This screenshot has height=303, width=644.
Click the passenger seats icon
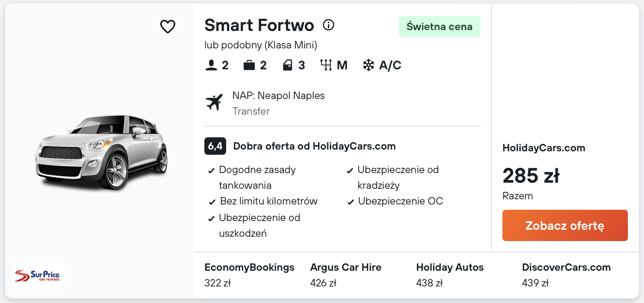point(211,65)
